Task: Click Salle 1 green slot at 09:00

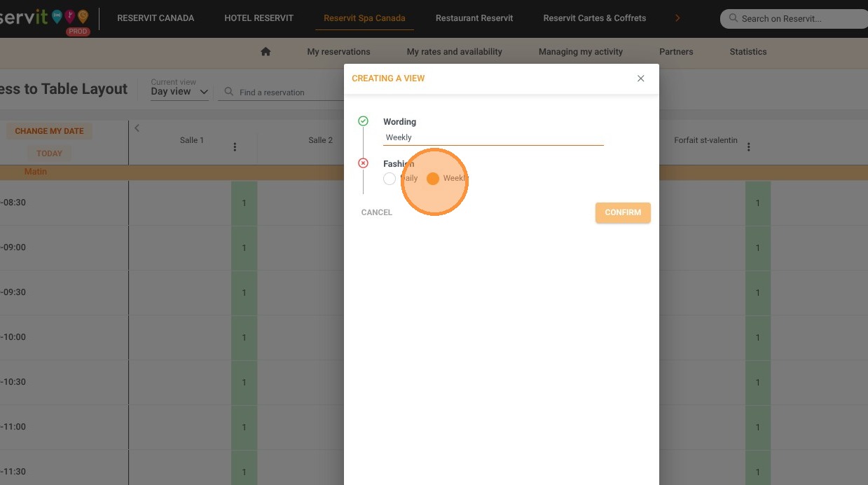Action: 244,248
